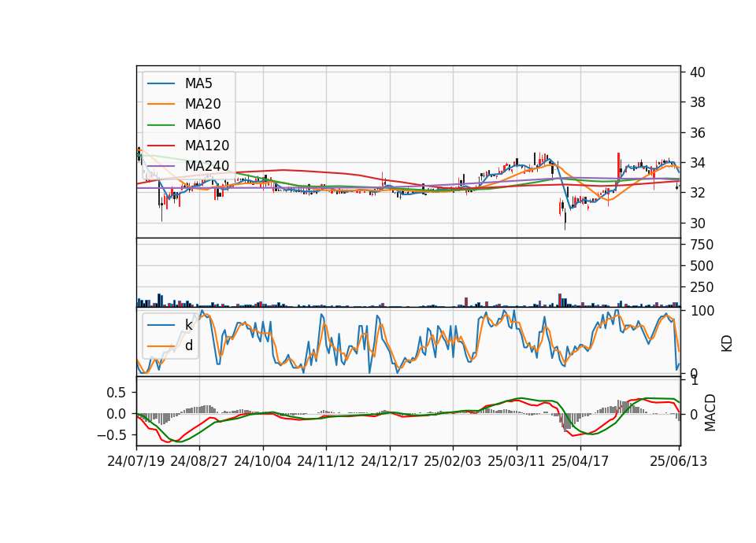
Task: Click the 25/02/03 date axis label
Action: click(453, 461)
